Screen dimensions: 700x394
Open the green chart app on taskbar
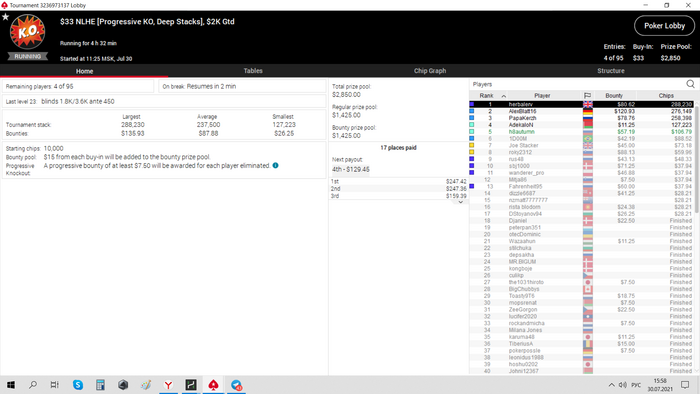(191, 385)
